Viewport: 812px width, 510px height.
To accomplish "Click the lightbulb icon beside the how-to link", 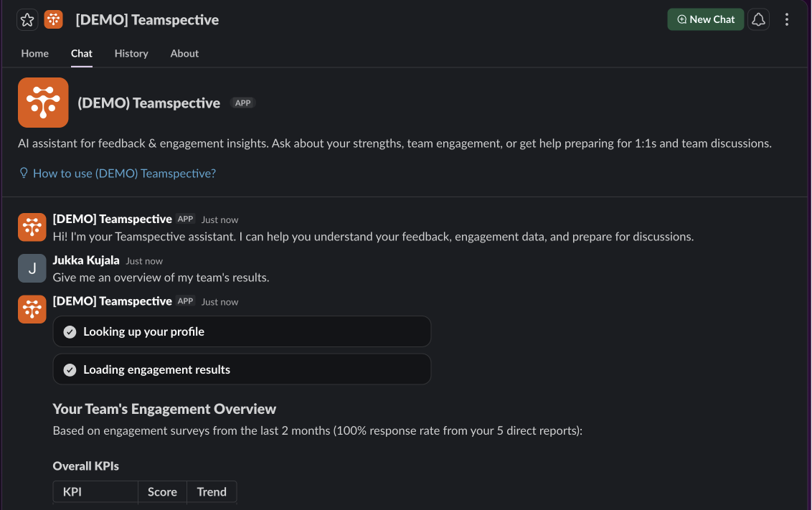I will [x=23, y=173].
